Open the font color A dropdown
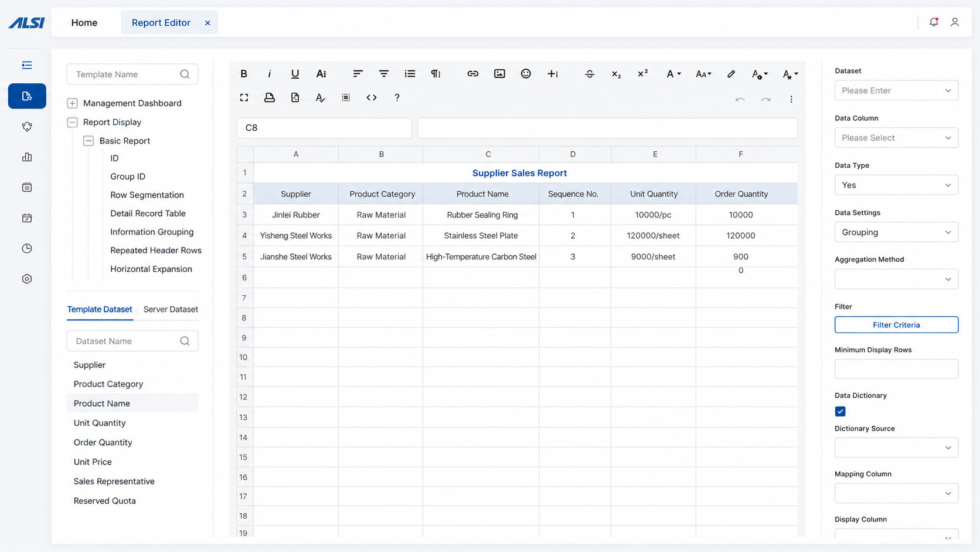The width and height of the screenshot is (980, 552). 673,74
